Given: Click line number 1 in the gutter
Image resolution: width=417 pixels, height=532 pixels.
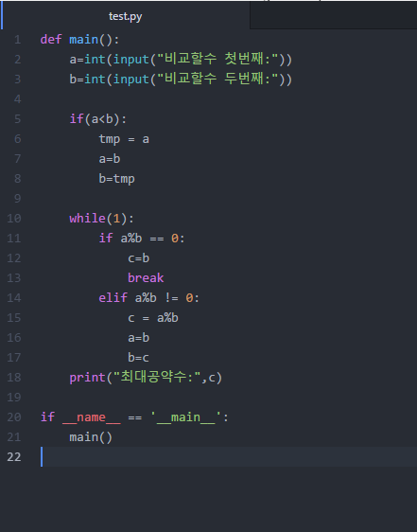Looking at the screenshot, I should (17, 40).
